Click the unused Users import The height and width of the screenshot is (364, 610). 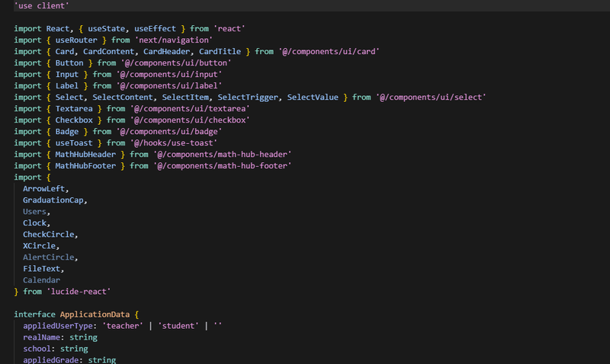[34, 212]
